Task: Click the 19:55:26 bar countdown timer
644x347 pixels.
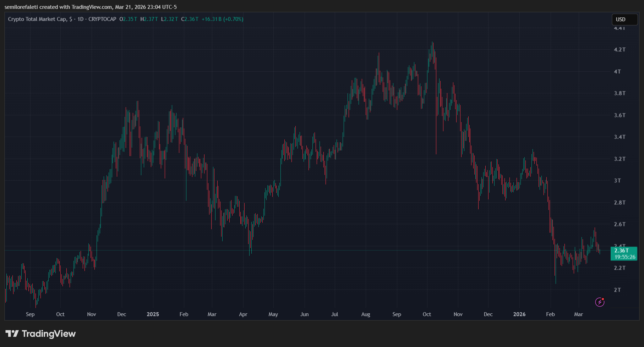Action: point(625,257)
